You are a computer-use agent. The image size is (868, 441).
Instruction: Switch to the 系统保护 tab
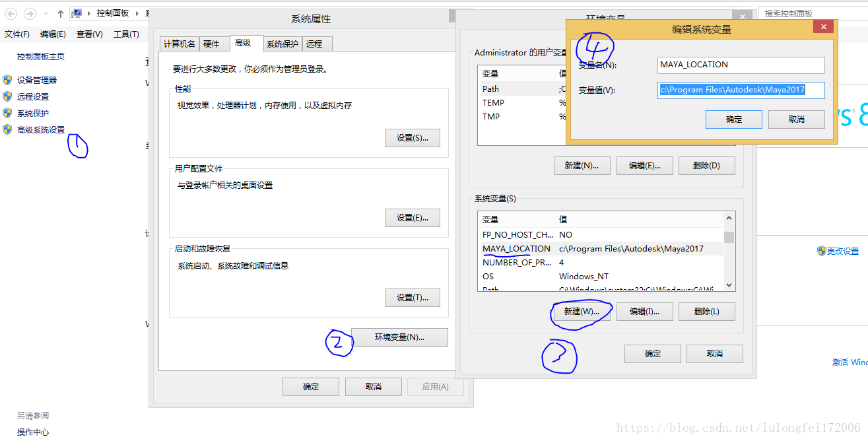tap(283, 44)
